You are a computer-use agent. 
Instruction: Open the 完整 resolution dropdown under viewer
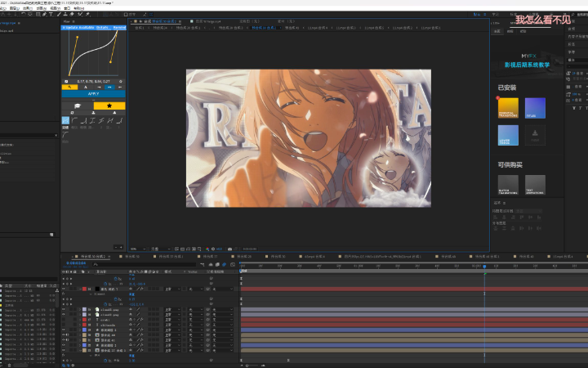coord(161,249)
